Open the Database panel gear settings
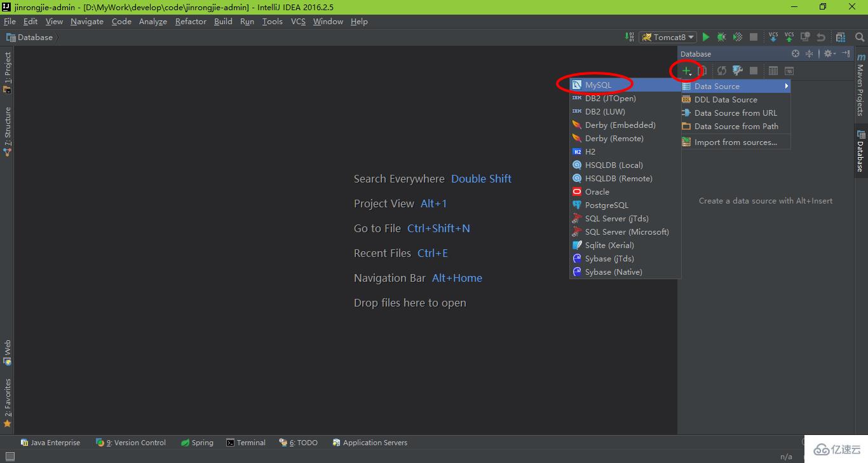868x463 pixels. click(x=829, y=54)
